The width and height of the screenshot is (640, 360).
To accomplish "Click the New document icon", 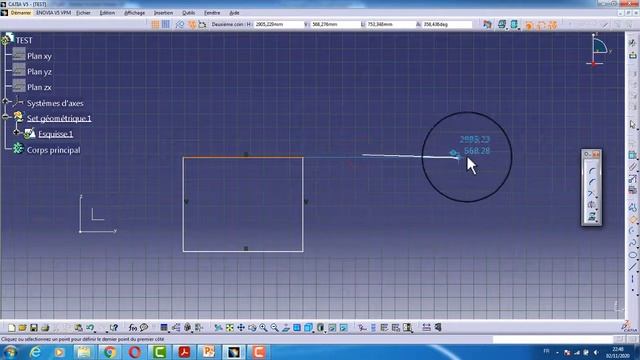I will [x=11, y=327].
